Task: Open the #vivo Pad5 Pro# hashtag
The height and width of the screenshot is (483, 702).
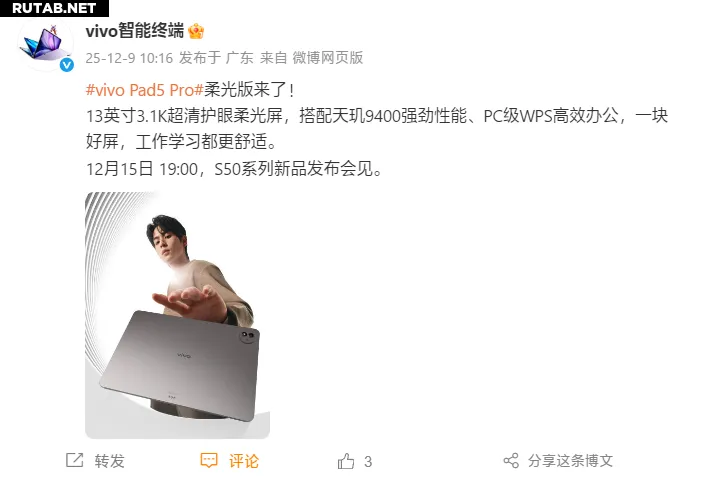Action: [x=145, y=90]
